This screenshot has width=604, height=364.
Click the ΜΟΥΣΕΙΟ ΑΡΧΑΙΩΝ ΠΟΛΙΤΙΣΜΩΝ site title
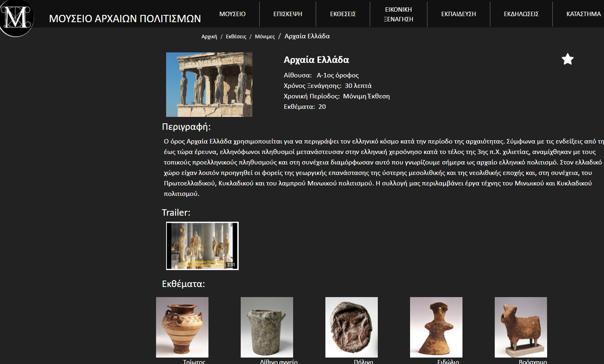[125, 19]
